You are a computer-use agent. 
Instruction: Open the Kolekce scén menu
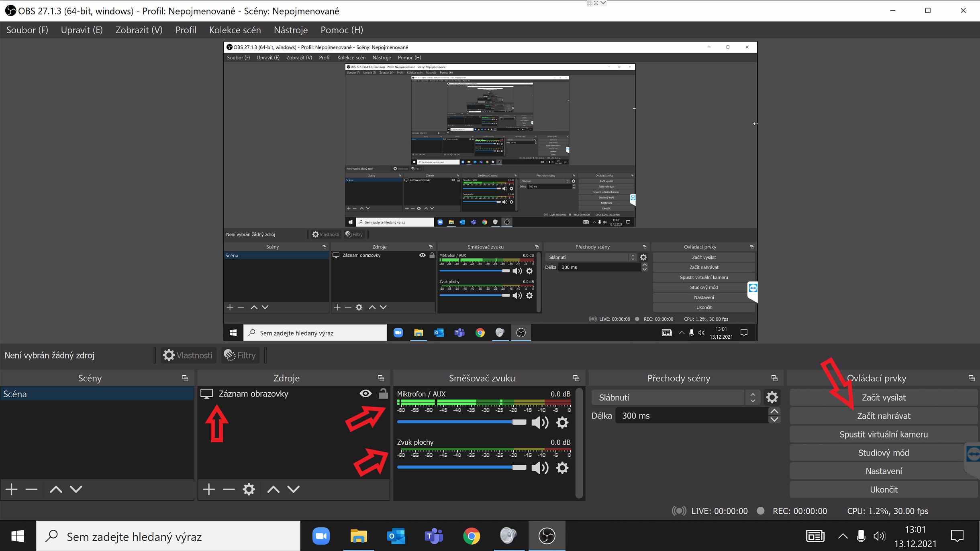tap(235, 30)
